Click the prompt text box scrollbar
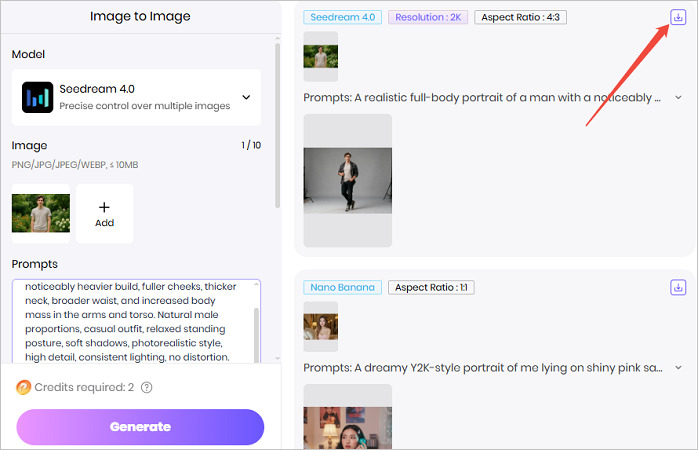 256,335
